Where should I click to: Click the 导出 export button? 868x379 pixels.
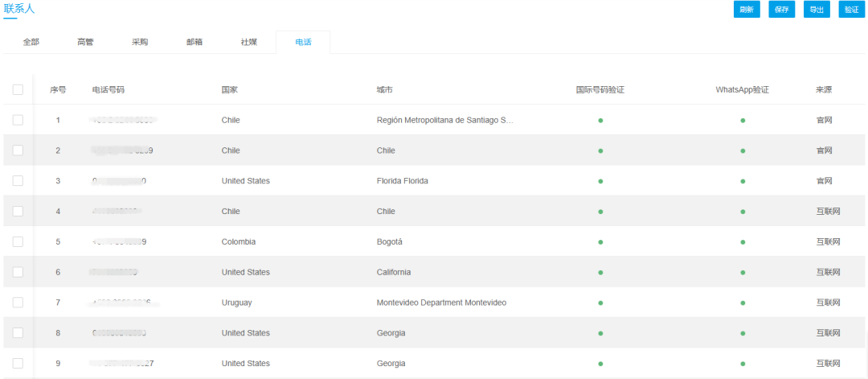(x=817, y=10)
